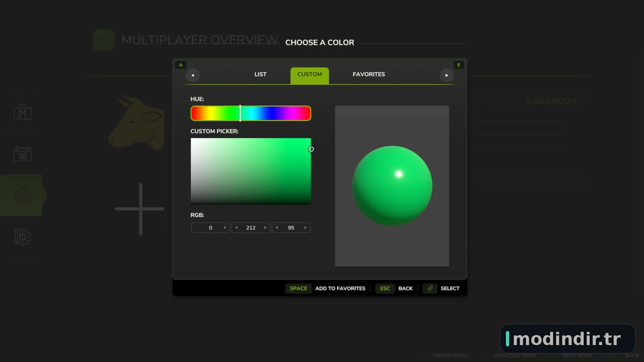Click ADD TO FAVORITES
Image resolution: width=644 pixels, height=362 pixels.
coord(340,288)
